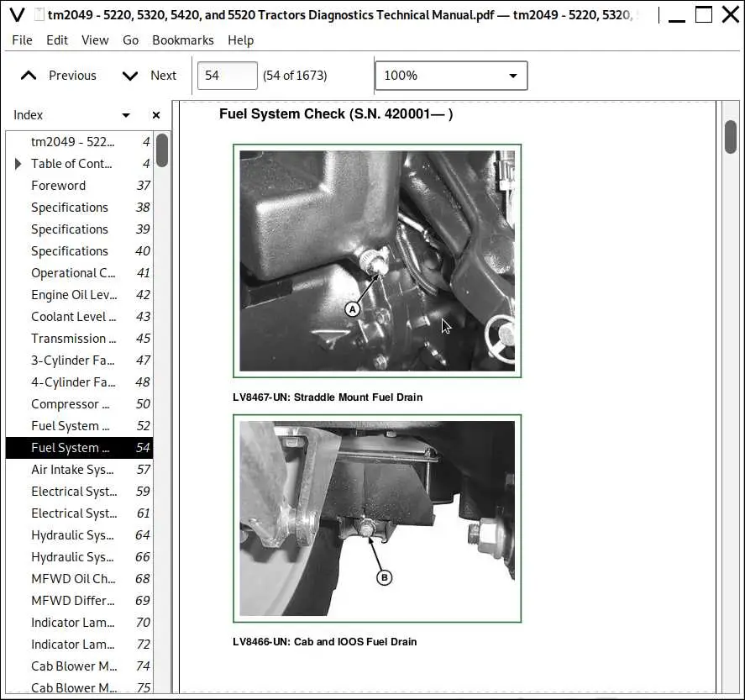Click the Cab and IOOS Fuel Drain photo

(x=377, y=518)
